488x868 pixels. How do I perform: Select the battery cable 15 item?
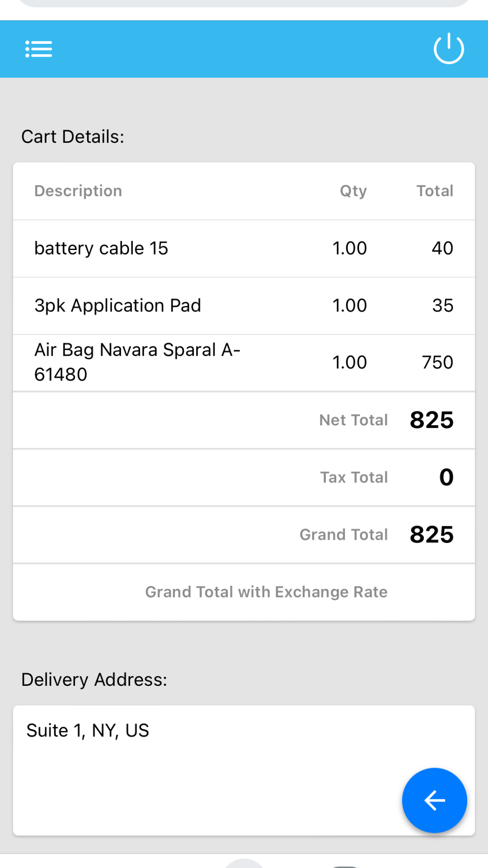(x=101, y=248)
